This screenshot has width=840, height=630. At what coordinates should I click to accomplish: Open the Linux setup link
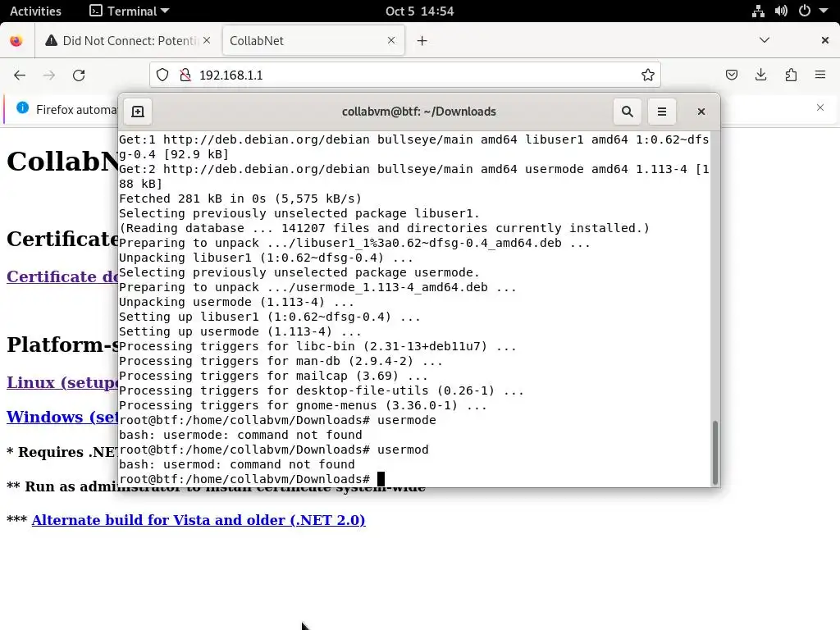62,382
